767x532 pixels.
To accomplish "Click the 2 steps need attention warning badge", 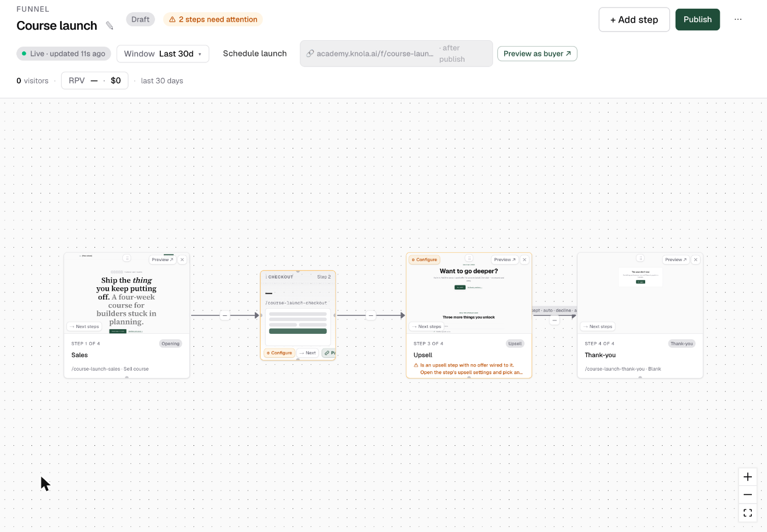I will click(213, 19).
